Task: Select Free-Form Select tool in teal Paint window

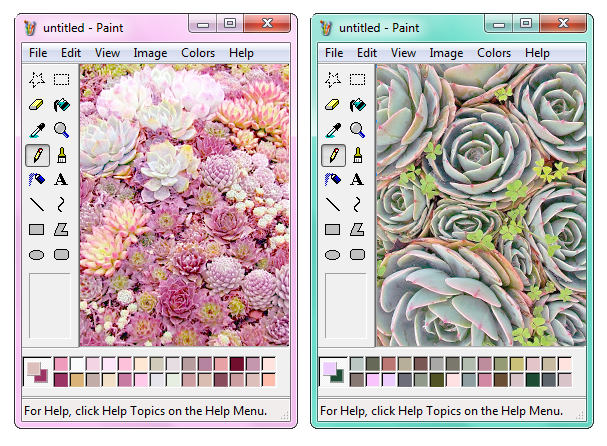Action: 333,80
